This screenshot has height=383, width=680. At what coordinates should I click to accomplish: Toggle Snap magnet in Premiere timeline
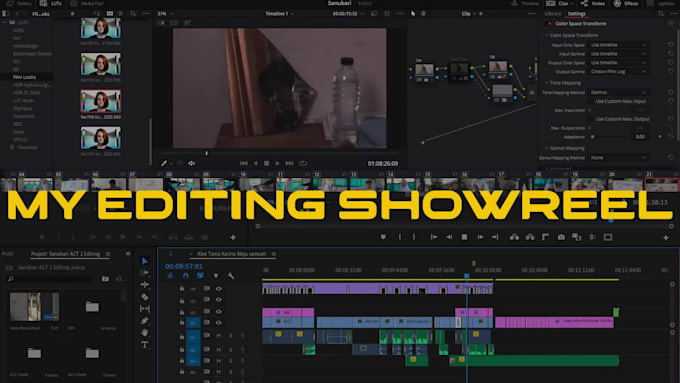coord(186,275)
